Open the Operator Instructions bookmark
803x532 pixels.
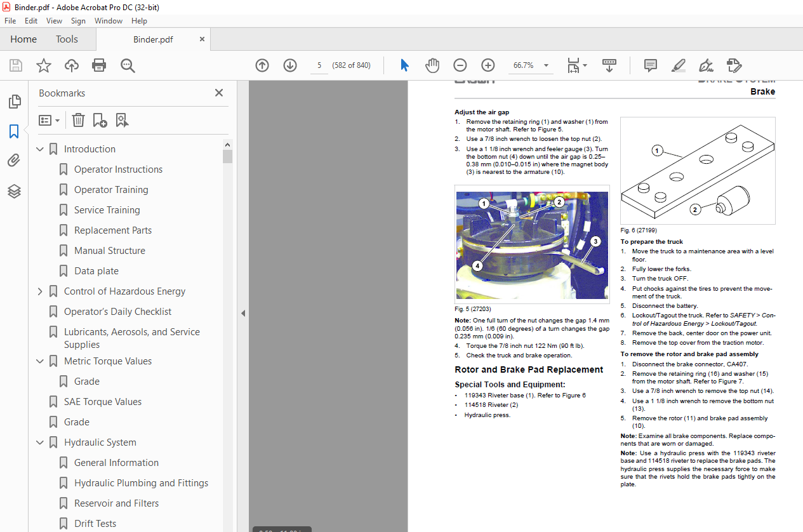point(118,170)
